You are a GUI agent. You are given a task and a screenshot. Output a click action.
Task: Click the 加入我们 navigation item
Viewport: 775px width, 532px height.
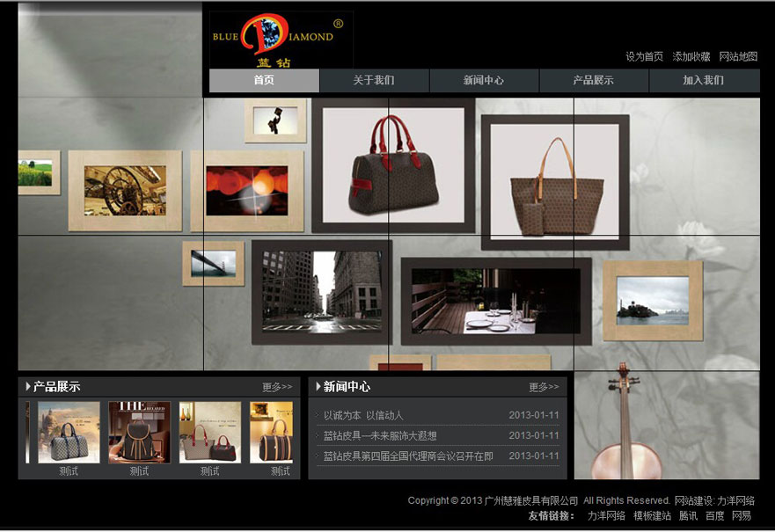coord(704,81)
